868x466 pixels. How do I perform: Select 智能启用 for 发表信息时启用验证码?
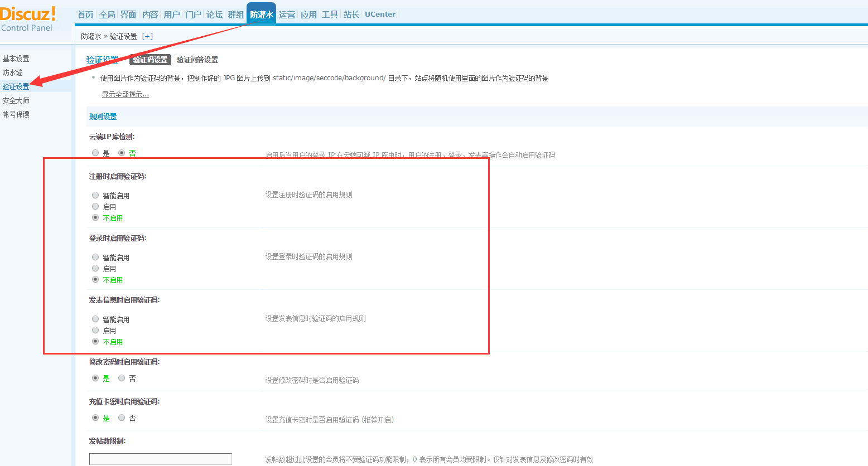tap(95, 319)
